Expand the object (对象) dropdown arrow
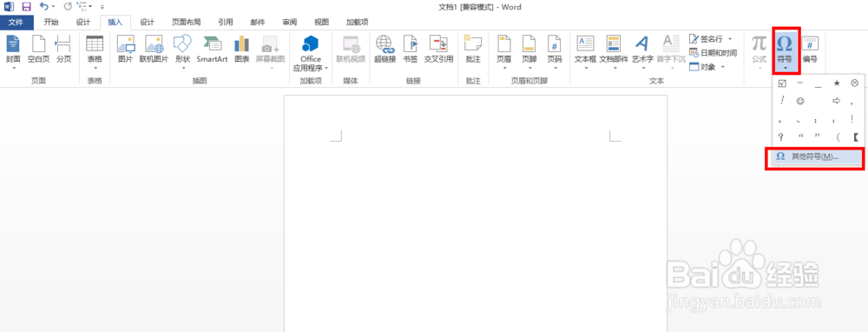Viewport: 868px width, 332px height. point(723,67)
